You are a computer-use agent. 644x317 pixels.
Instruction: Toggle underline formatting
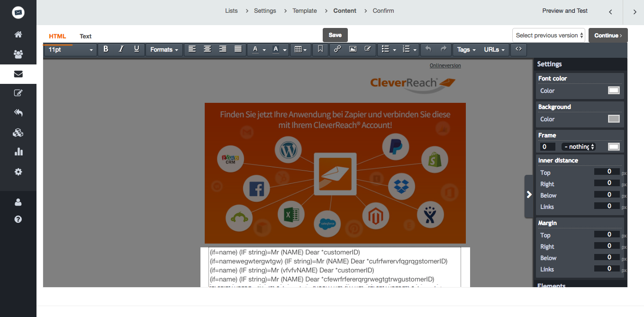[136, 49]
